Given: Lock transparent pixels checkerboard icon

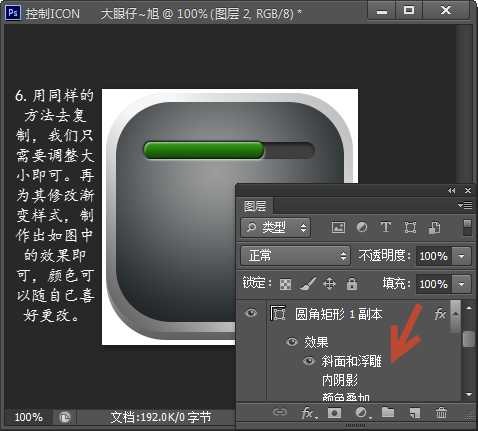Looking at the screenshot, I should click(x=285, y=284).
